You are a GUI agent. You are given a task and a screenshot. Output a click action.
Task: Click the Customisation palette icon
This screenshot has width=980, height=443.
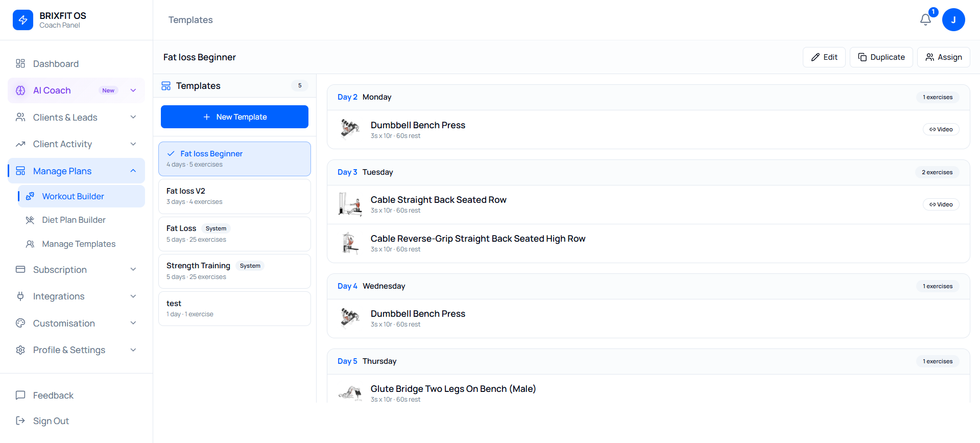(20, 323)
